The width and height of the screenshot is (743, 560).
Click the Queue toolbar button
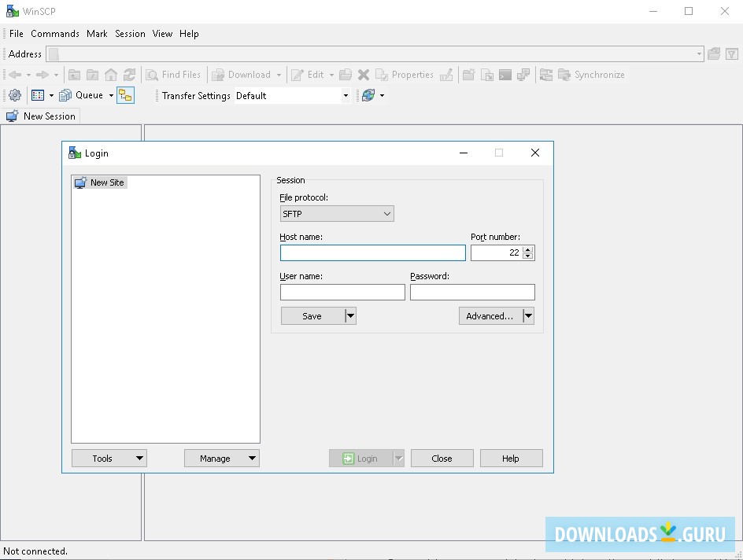pos(81,95)
